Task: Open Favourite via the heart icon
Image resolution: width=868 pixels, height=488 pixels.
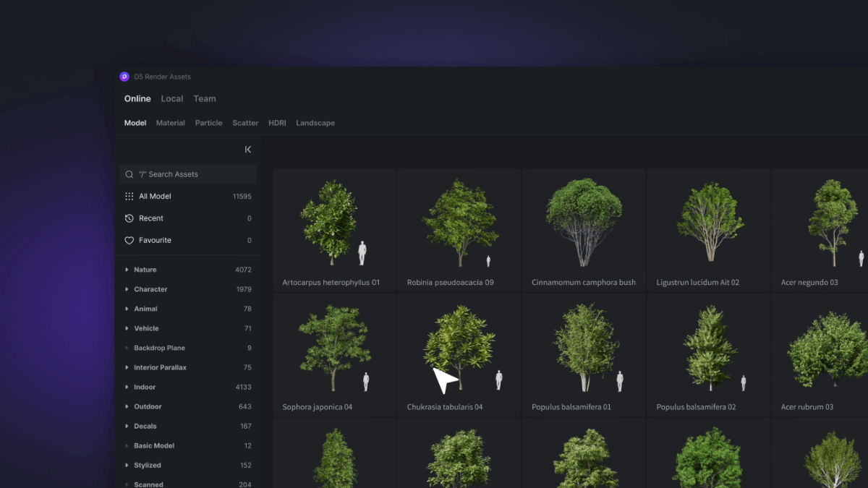Action: pos(129,240)
